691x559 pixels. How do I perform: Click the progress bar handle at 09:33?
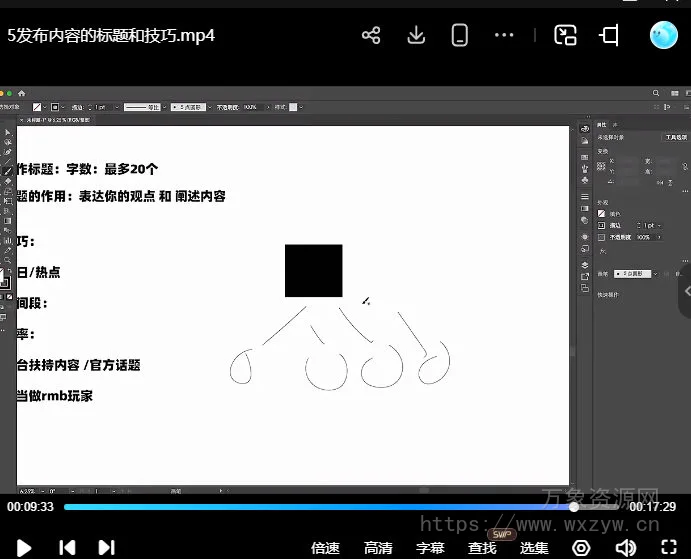[x=574, y=507]
